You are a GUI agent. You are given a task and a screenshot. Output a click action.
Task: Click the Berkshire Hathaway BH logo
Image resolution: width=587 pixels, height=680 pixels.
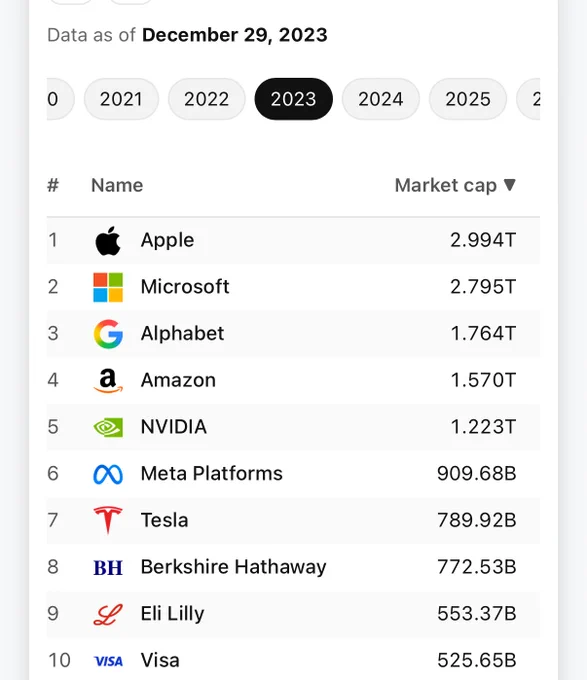(108, 568)
